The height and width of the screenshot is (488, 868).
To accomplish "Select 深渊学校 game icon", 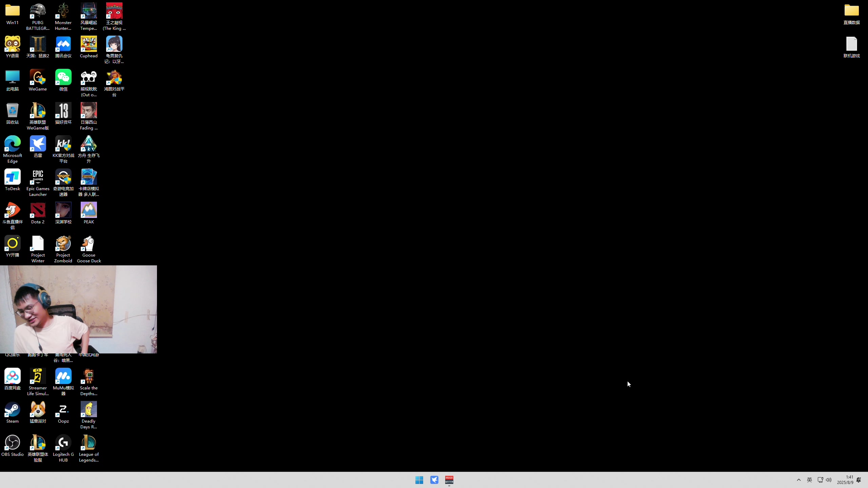I will point(63,213).
